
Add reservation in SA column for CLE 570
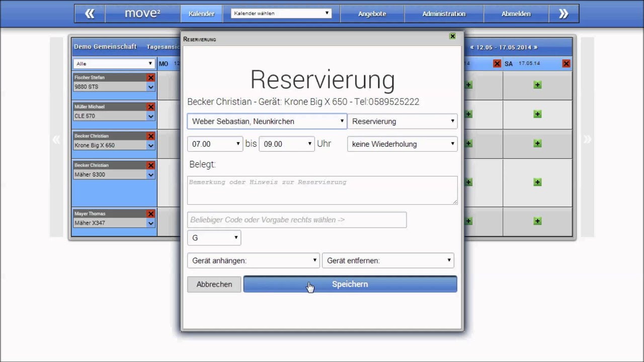coord(537,114)
